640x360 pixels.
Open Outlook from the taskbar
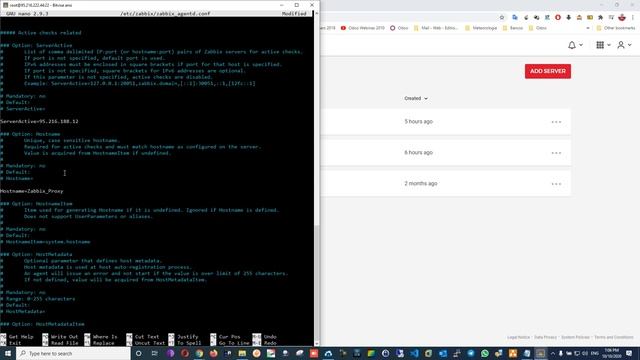(442, 353)
